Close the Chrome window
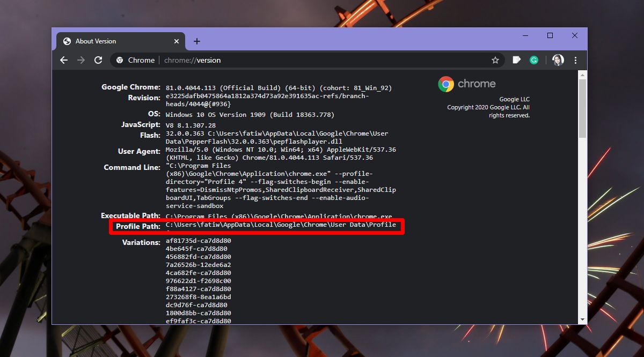The width and height of the screenshot is (644, 357). pyautogui.click(x=575, y=35)
